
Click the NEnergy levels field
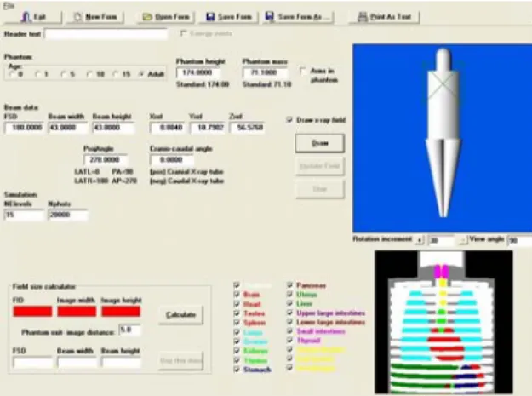coord(24,215)
